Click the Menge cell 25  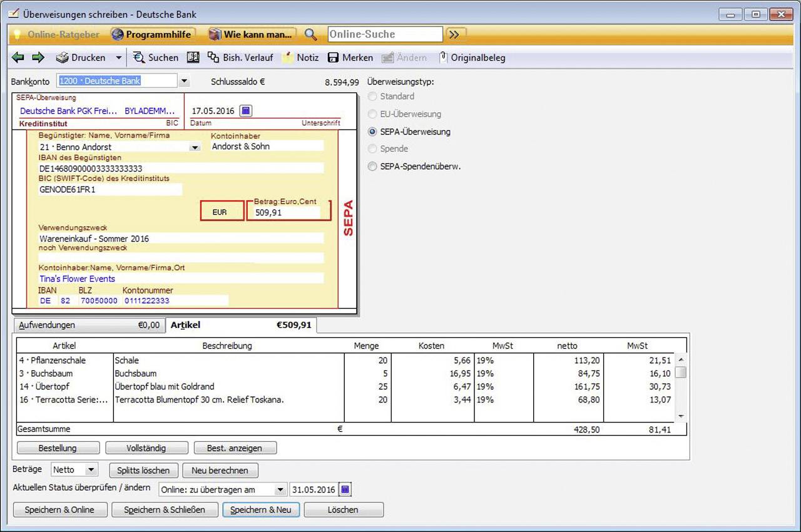click(x=368, y=387)
